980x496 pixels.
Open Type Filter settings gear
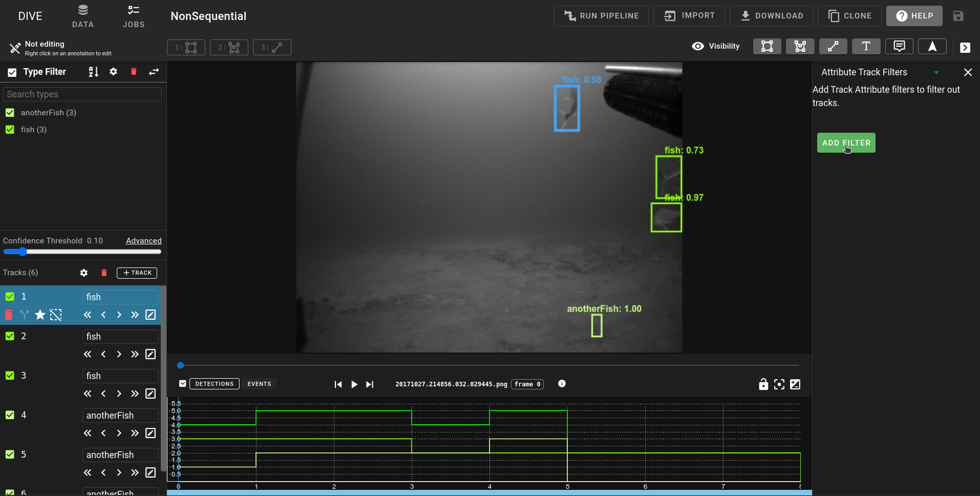pos(113,72)
